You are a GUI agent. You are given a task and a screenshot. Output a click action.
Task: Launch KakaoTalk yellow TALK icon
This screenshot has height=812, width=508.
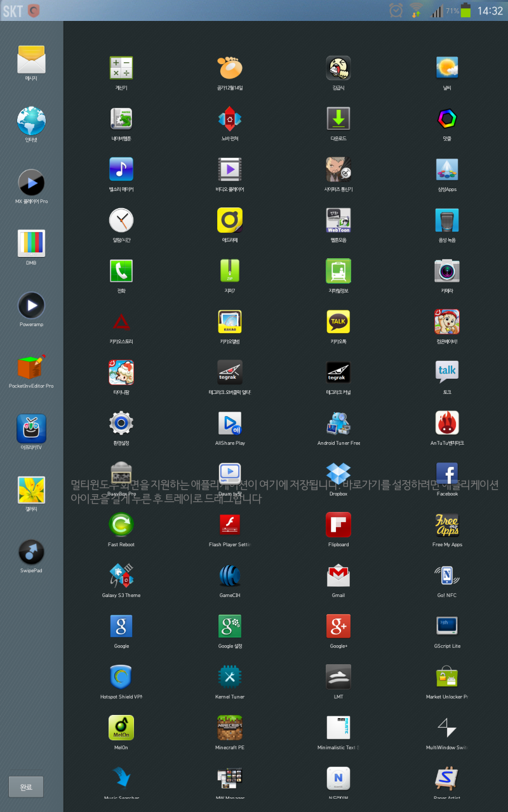(338, 322)
